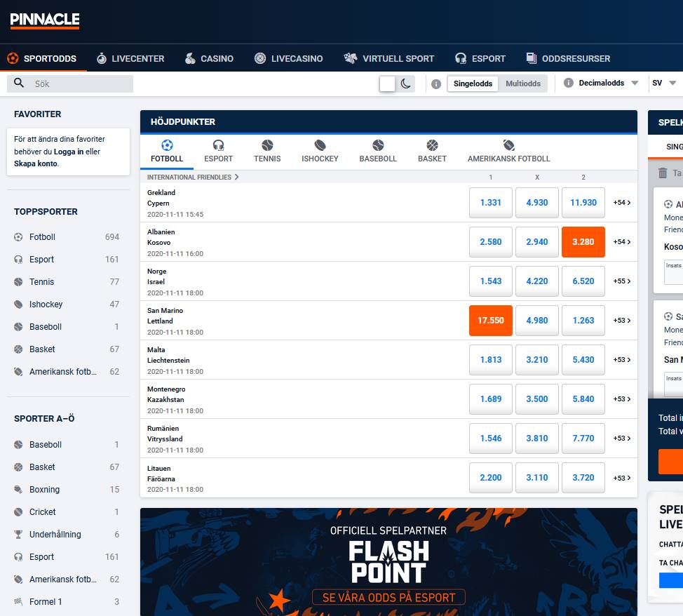
Task: Click Cricket icon in sidebar
Action: [18, 511]
